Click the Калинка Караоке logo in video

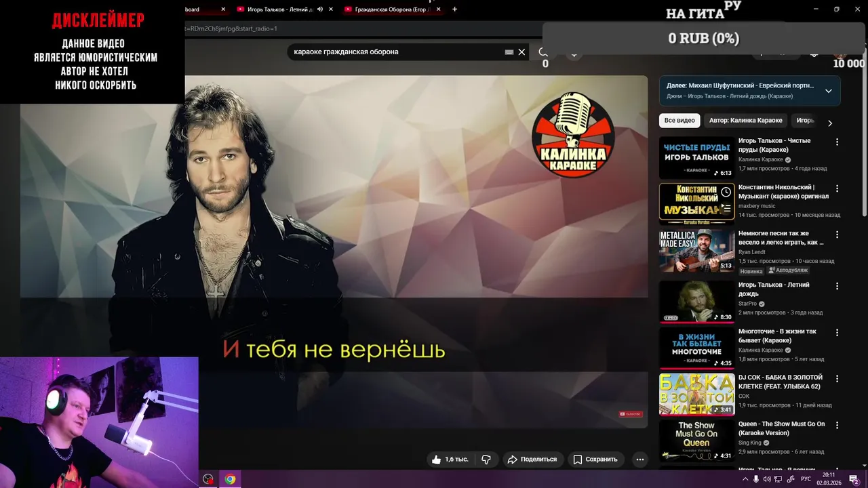(x=573, y=136)
